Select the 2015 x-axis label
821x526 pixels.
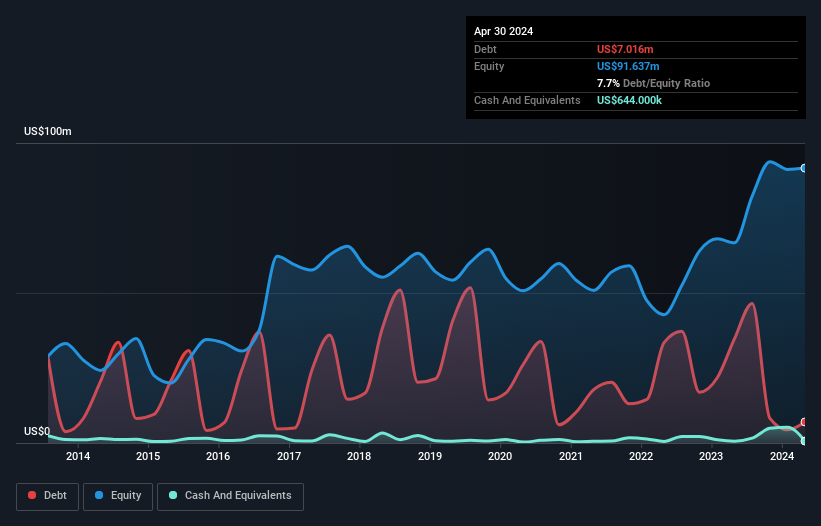pyautogui.click(x=148, y=456)
